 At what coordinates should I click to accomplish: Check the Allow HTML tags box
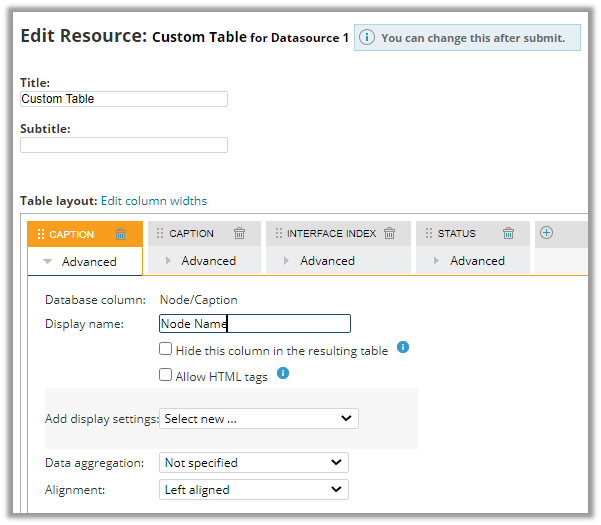[166, 375]
